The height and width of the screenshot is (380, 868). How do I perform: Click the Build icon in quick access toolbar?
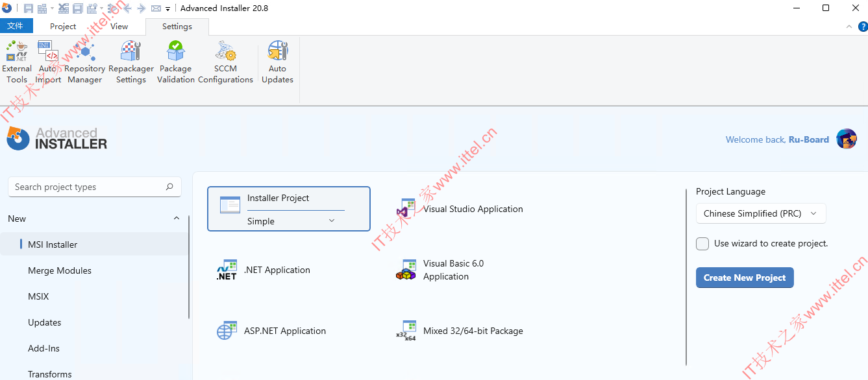pyautogui.click(x=42, y=8)
